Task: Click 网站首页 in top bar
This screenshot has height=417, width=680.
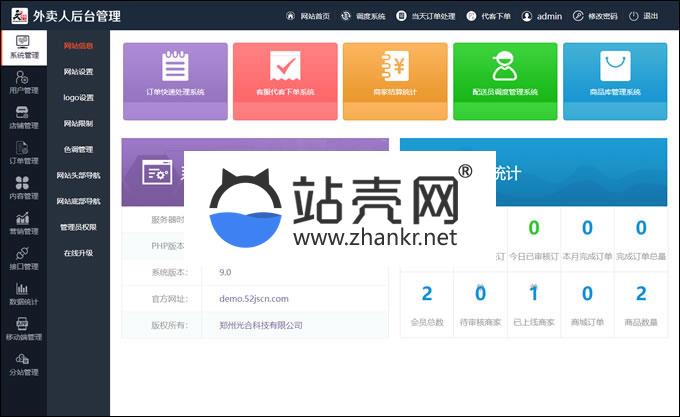Action: pyautogui.click(x=307, y=17)
